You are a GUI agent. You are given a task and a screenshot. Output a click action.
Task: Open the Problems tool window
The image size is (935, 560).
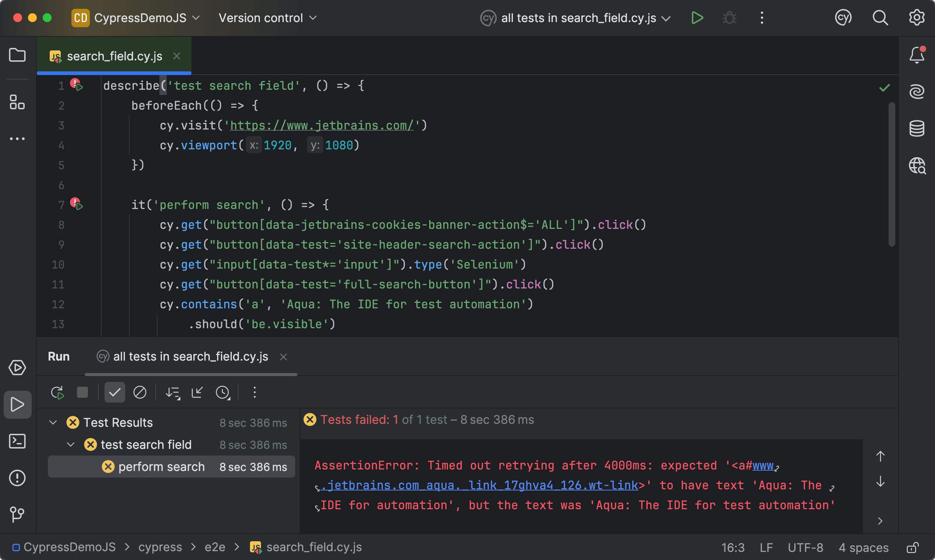point(17,478)
